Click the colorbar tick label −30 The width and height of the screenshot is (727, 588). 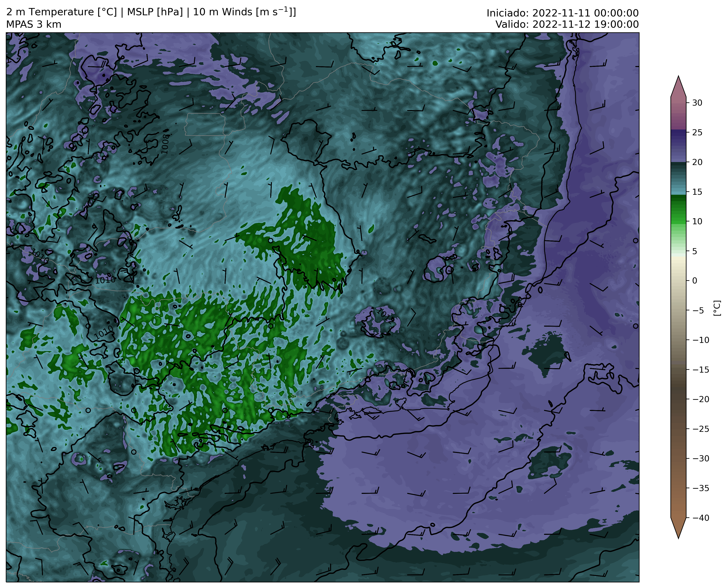[x=700, y=459]
